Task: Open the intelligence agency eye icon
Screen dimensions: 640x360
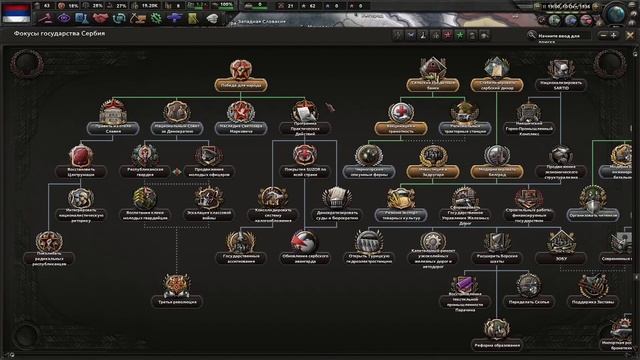Action: pos(64,18)
